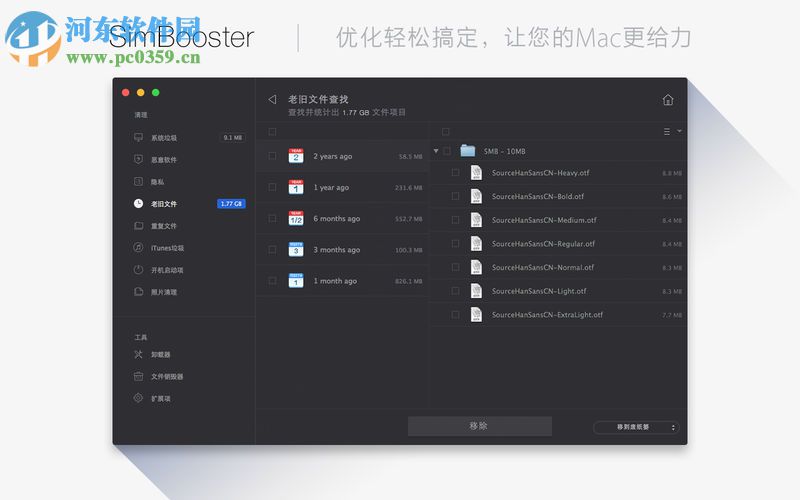The image size is (800, 500).
Task: Click the SourceHanSansCN-Normal.otf file name
Action: click(x=543, y=267)
